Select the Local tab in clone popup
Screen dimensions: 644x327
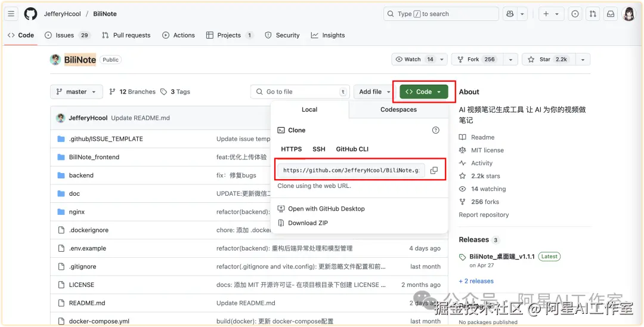click(309, 110)
